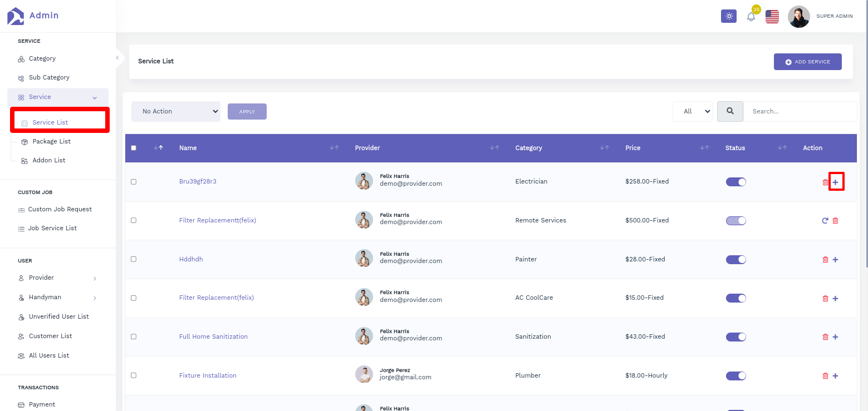Viewport: 868px width, 411px height.
Task: Click the search magnifier button
Action: pyautogui.click(x=730, y=111)
